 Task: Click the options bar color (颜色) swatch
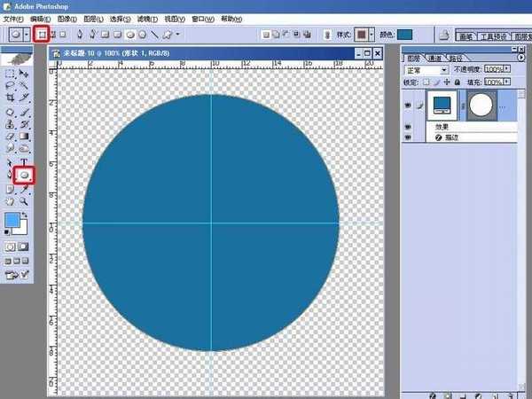click(x=405, y=35)
